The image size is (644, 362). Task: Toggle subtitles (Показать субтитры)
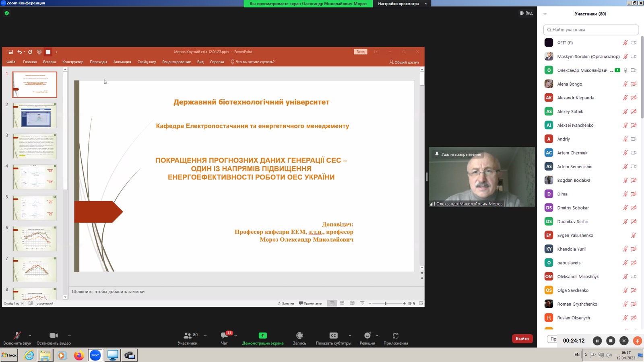[333, 336]
